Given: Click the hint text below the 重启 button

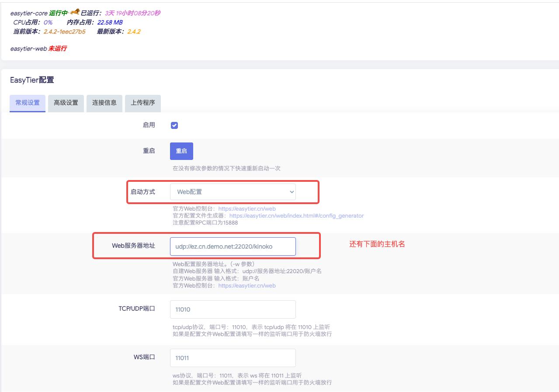Looking at the screenshot, I should point(226,168).
